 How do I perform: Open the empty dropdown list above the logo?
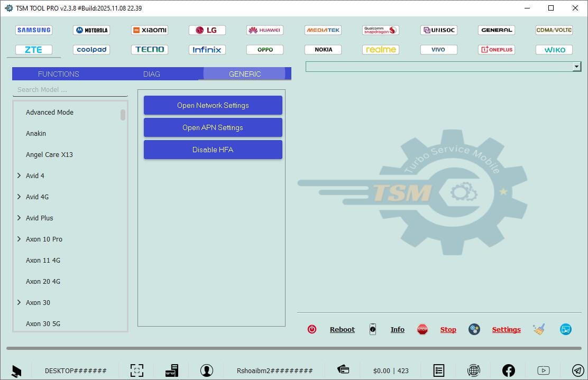pyautogui.click(x=576, y=66)
